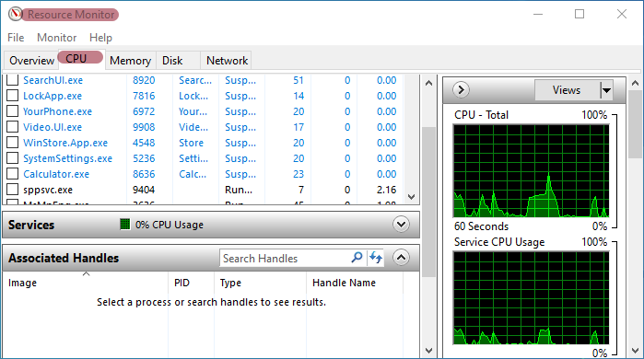Image resolution: width=644 pixels, height=359 pixels.
Task: Click the 0% CPU Usage label
Action: [170, 225]
